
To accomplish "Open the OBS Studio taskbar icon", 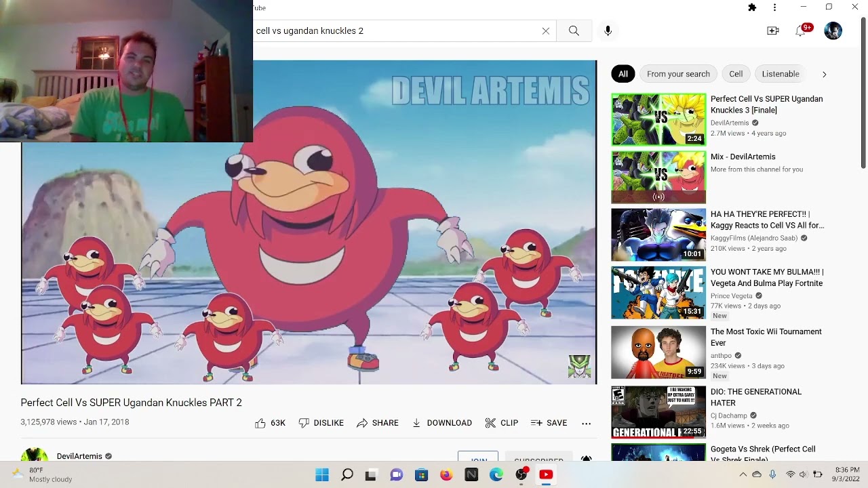I will pyautogui.click(x=521, y=475).
